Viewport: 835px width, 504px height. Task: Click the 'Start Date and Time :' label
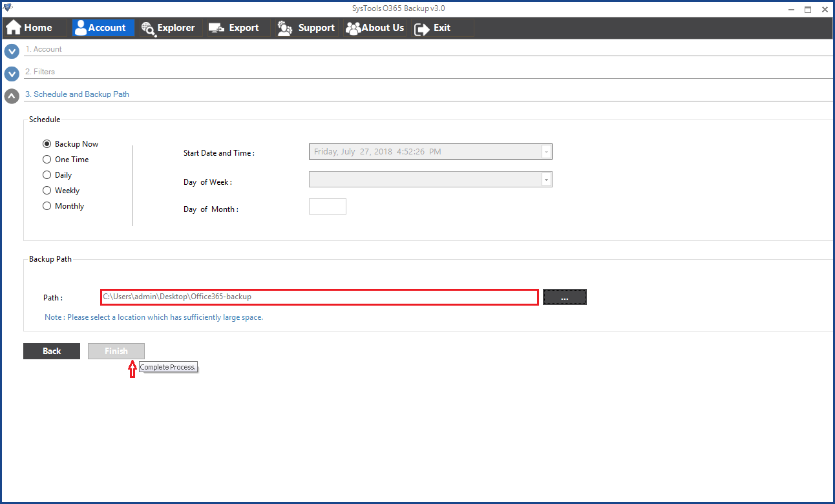219,153
